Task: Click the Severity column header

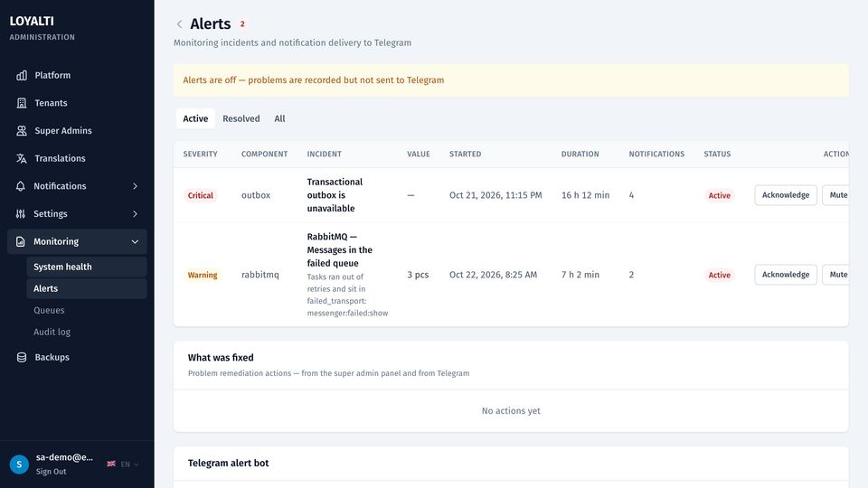Action: (201, 154)
